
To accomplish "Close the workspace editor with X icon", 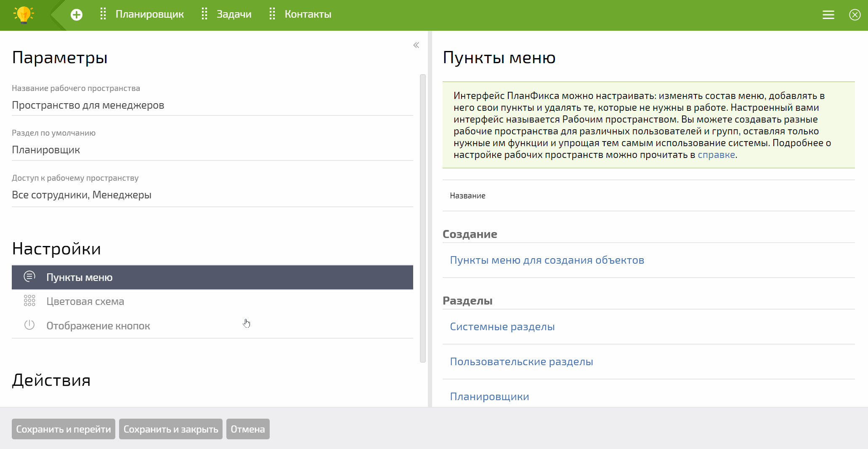I will point(855,15).
